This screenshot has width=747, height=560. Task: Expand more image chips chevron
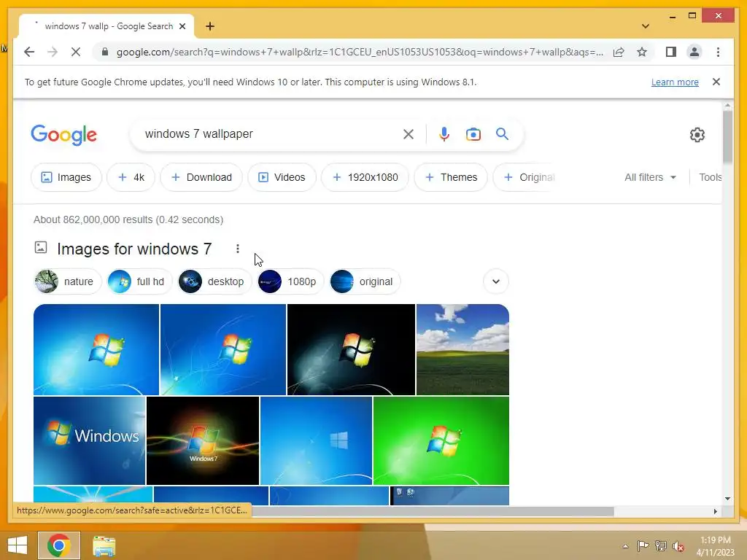(x=495, y=281)
